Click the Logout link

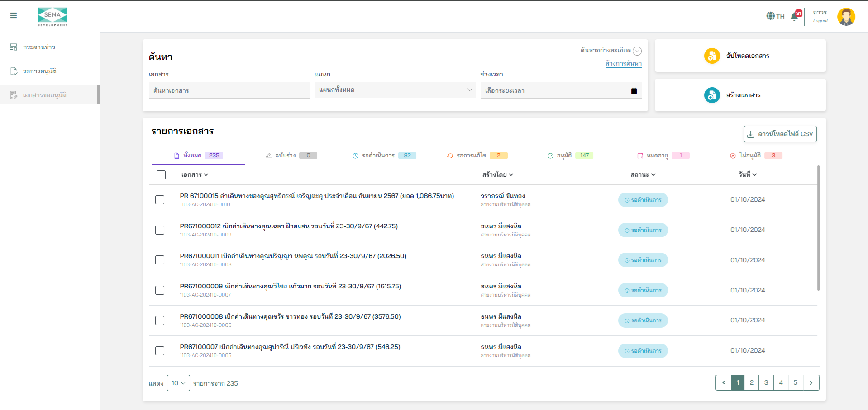tap(820, 21)
